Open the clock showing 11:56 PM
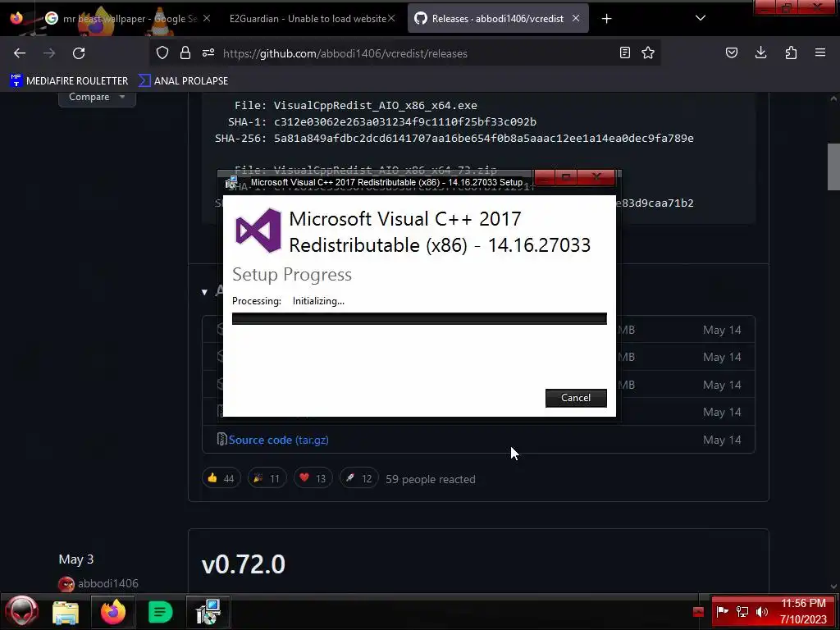The image size is (840, 630). [x=803, y=611]
